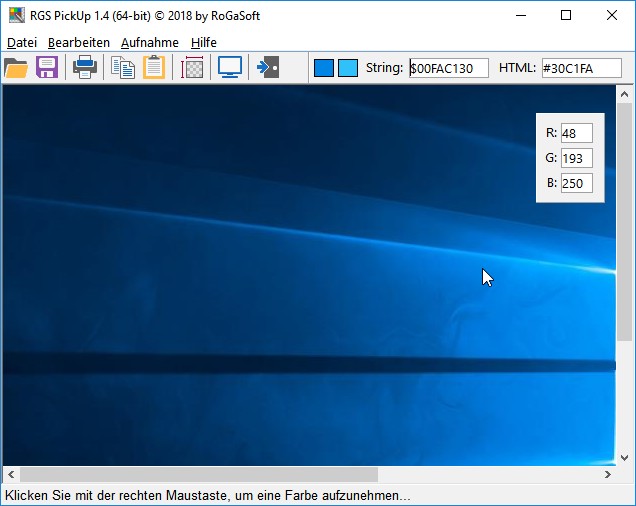Click the B value field showing 250
Viewport: 636px width, 506px height.
[576, 183]
